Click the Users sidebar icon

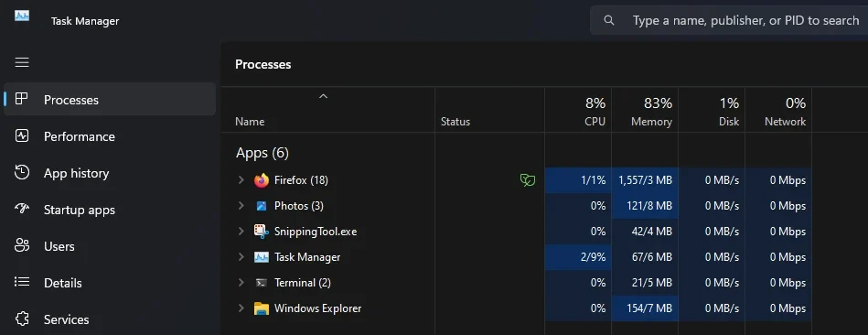click(x=22, y=245)
